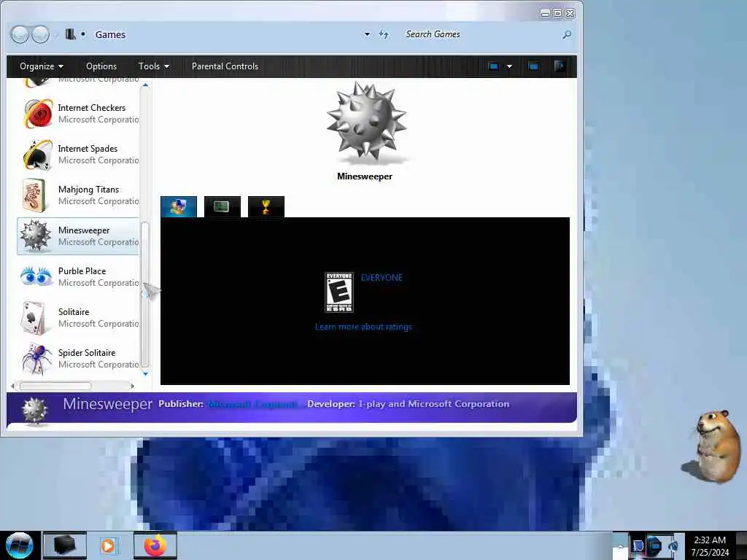Click the Solitaire text label
Screen dimensions: 747x560
click(74, 312)
